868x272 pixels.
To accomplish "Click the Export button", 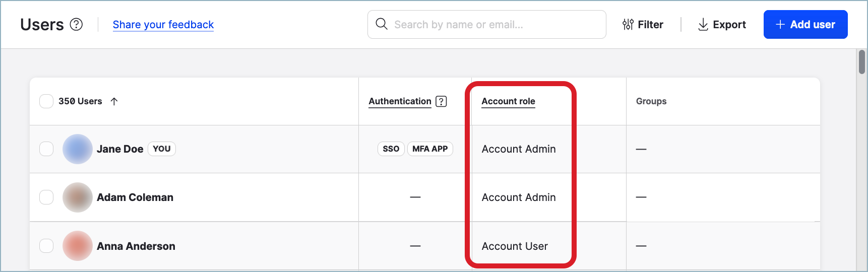I will 722,24.
